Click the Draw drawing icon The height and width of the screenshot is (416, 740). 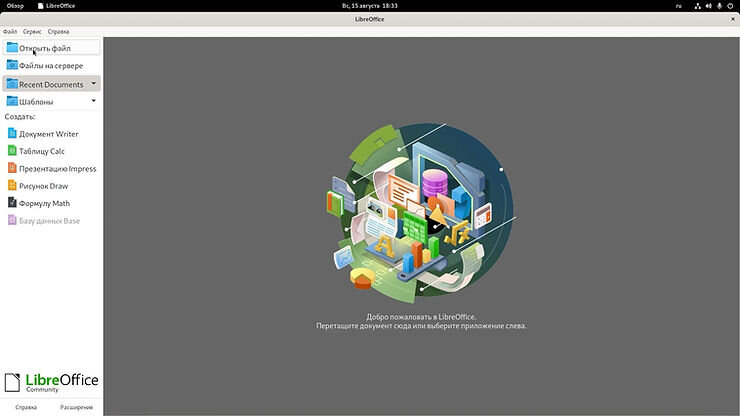[12, 186]
